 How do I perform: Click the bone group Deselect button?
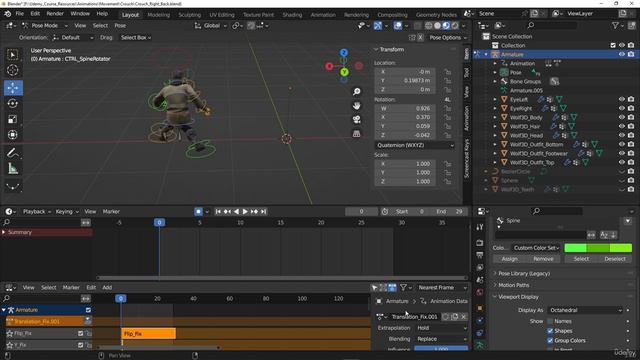(x=615, y=259)
